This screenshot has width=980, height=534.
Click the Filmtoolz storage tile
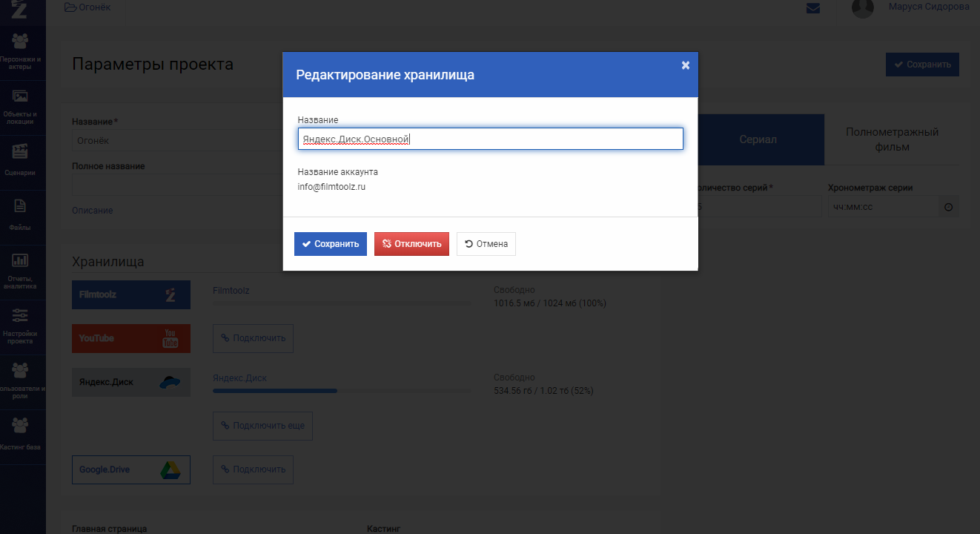click(x=131, y=294)
